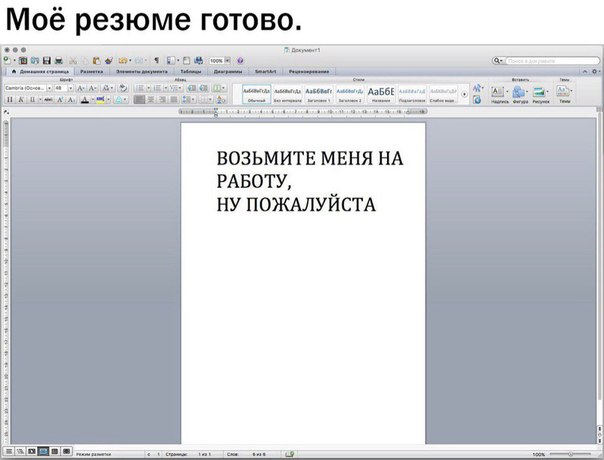Apply the Название style from the gallery
Viewport: 604px width, 460px height.
[380, 93]
